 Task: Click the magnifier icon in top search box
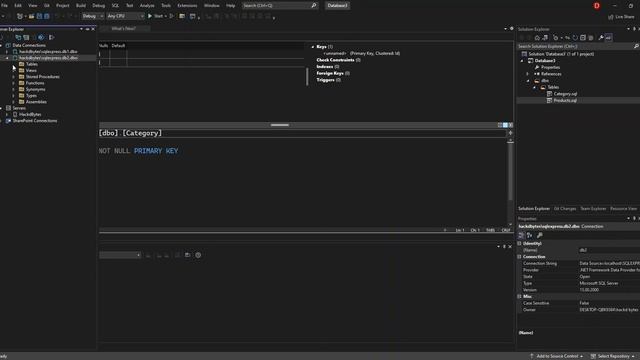(313, 5)
